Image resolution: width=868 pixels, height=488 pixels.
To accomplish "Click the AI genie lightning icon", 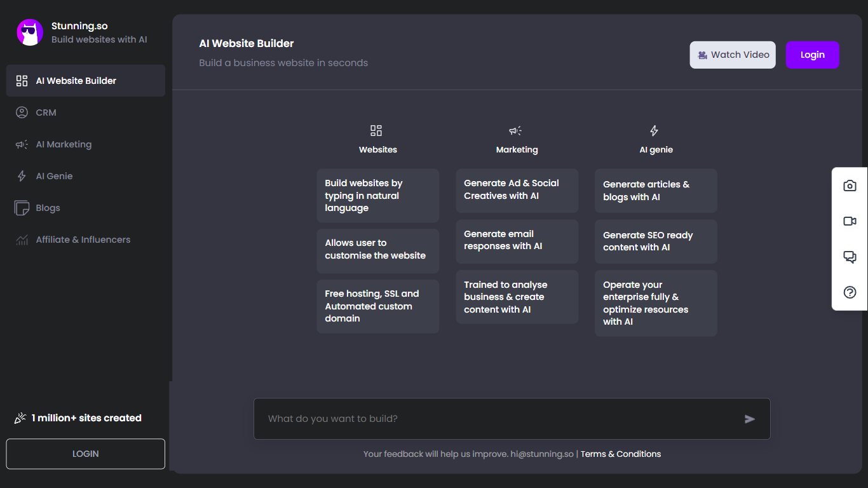I will point(654,131).
